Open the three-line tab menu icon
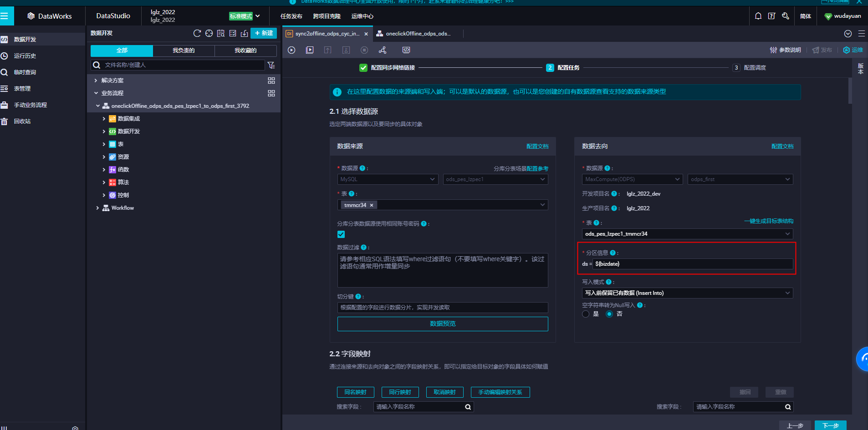Image resolution: width=868 pixels, height=430 pixels. tap(862, 34)
